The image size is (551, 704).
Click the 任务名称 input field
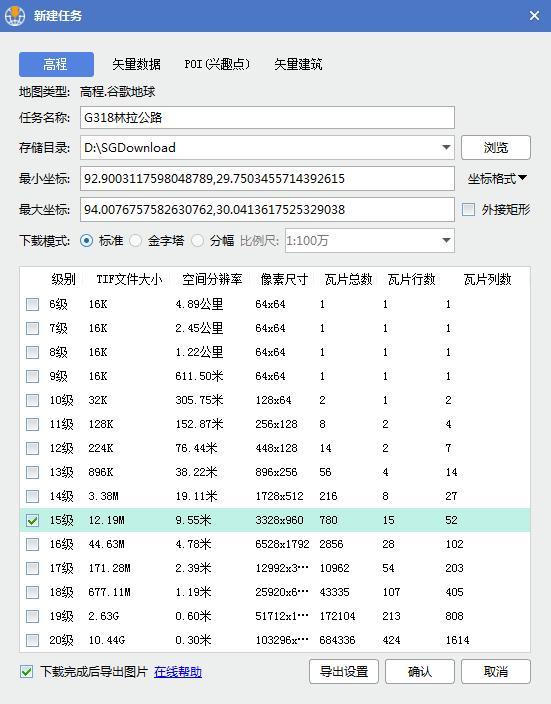(267, 118)
